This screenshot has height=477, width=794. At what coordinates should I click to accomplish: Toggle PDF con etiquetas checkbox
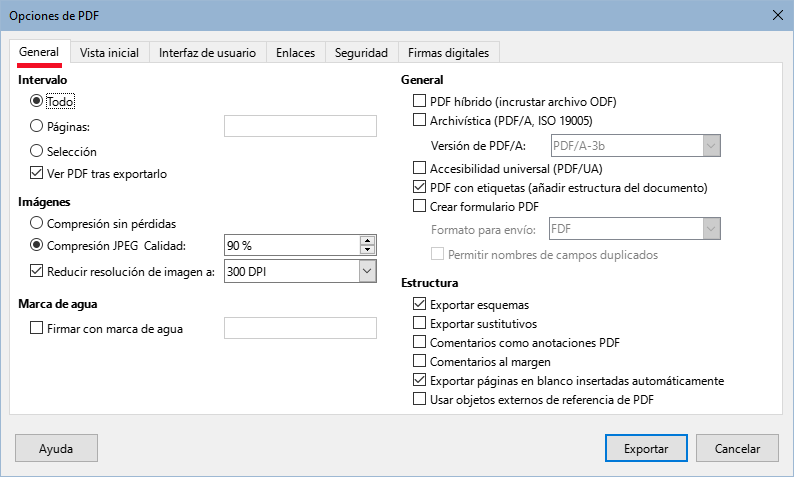coord(419,187)
